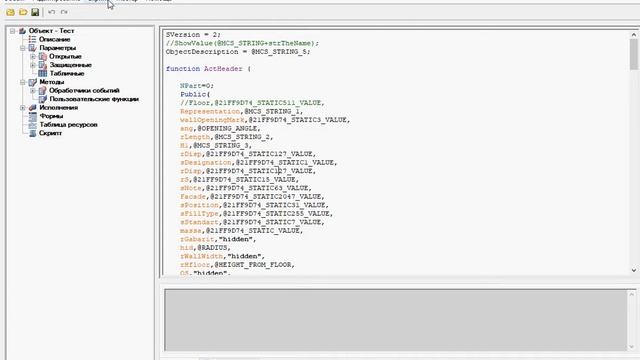The image size is (640, 360).
Task: Expand the Обработчики событий branch
Action: click(x=33, y=91)
